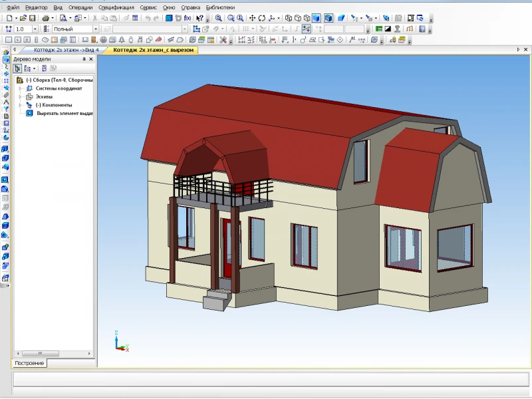Click the scale value 1.0 field

[23, 29]
